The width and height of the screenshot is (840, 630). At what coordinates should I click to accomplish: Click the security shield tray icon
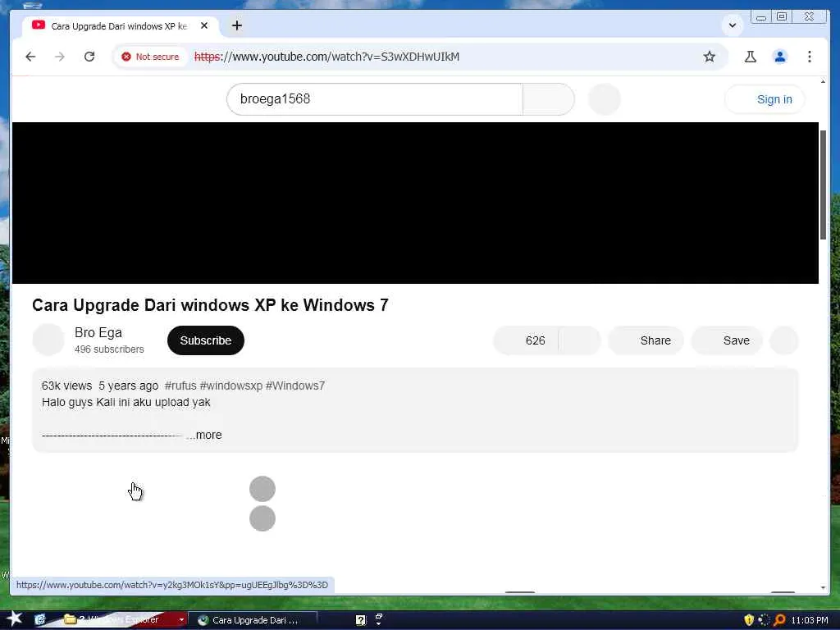(x=749, y=620)
